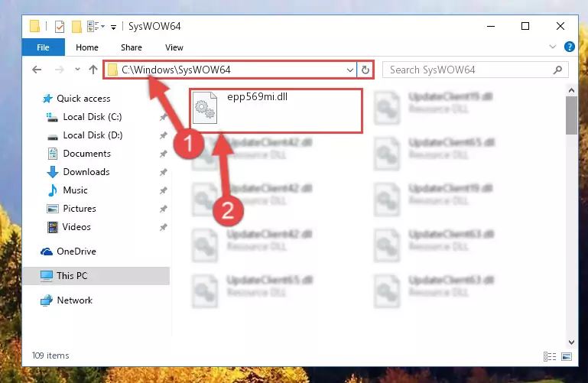Click the 109 items status text
Viewport: 588px width, 383px height.
50,355
